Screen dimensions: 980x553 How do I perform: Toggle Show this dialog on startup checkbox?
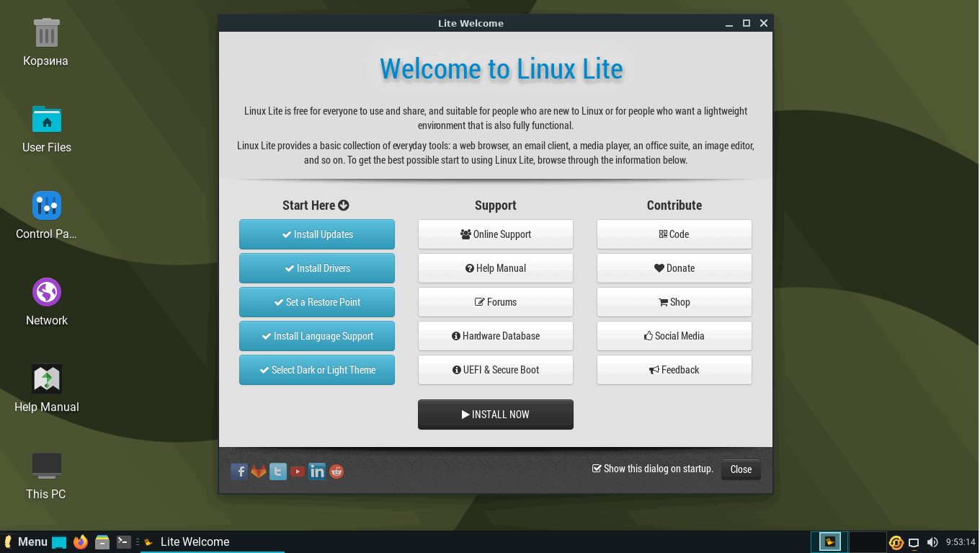(597, 469)
